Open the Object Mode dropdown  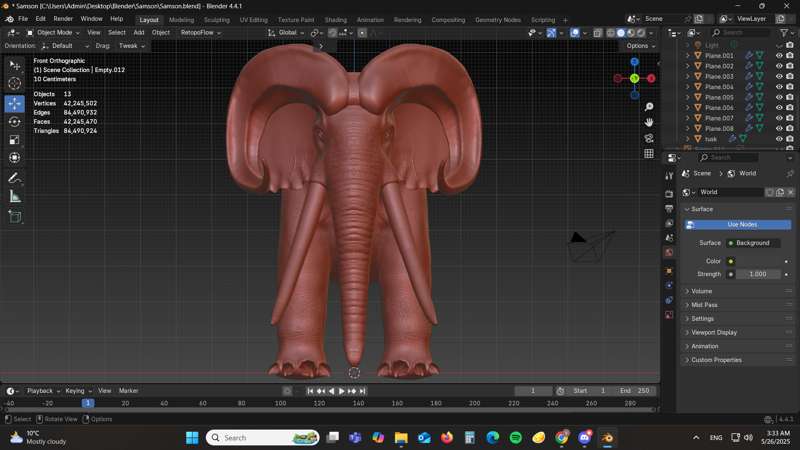pos(54,32)
